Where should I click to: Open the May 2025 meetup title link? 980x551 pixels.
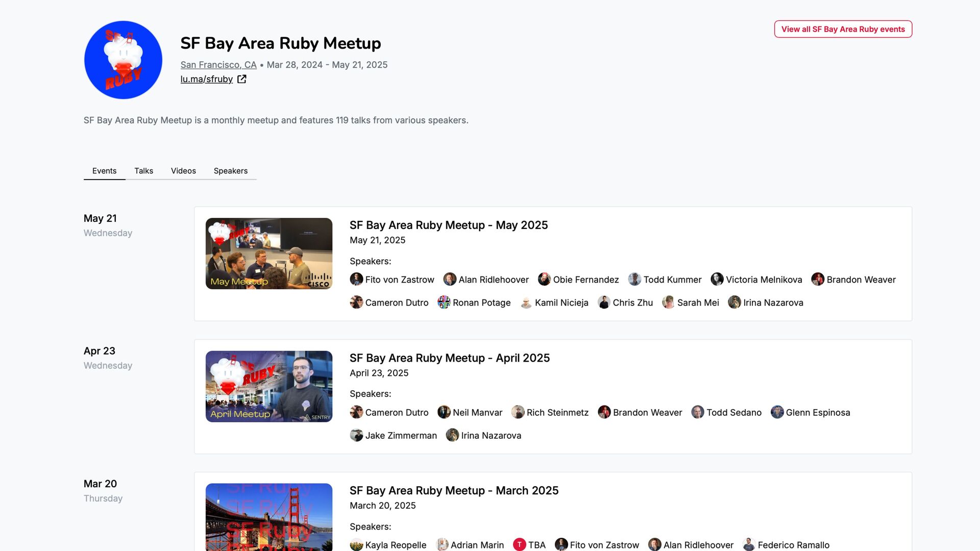click(448, 225)
